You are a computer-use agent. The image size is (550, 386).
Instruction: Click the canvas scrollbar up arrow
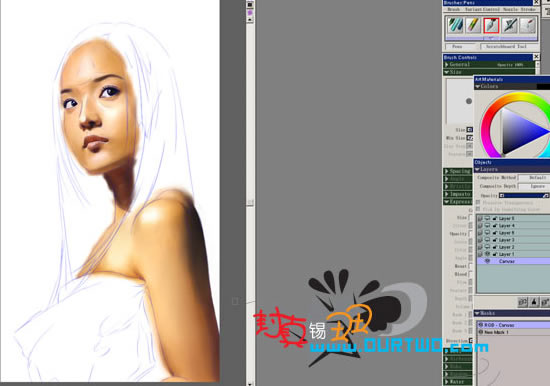[x=250, y=20]
